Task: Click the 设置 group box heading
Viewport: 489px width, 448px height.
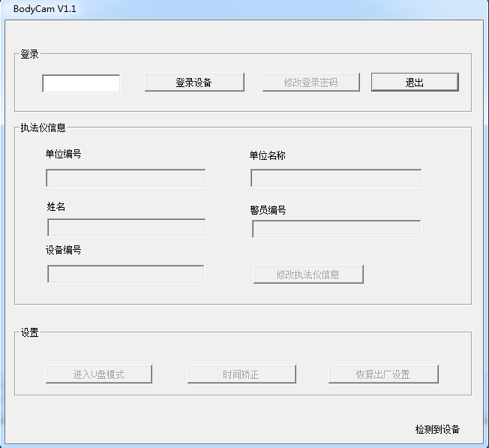Action: coord(30,332)
